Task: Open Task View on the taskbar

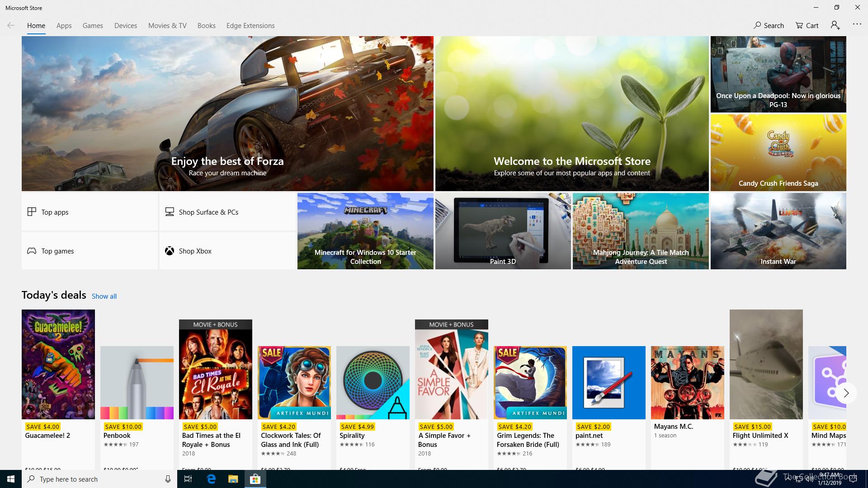Action: pyautogui.click(x=188, y=479)
